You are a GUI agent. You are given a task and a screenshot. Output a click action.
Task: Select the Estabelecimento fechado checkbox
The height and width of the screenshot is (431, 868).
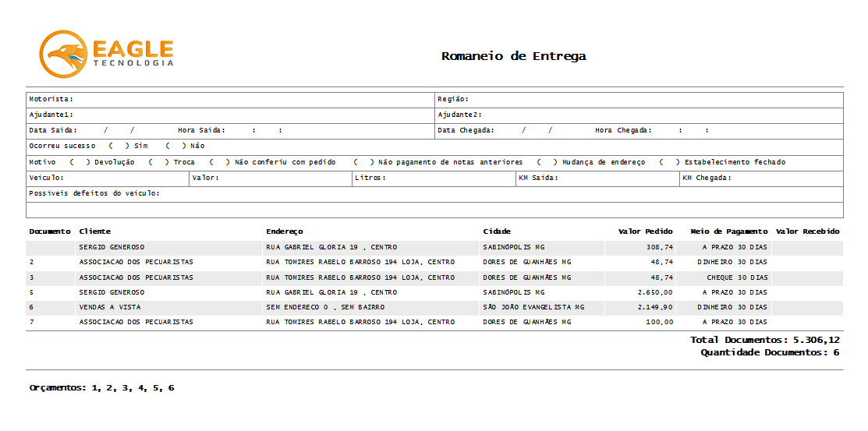668,162
